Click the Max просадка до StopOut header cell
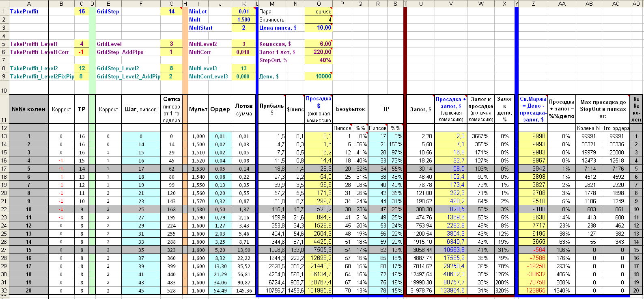This screenshot has width=644, height=299. click(x=603, y=109)
